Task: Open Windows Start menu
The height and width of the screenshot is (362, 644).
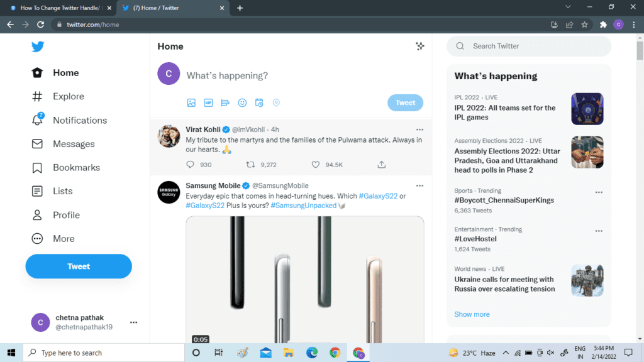Action: (x=11, y=353)
